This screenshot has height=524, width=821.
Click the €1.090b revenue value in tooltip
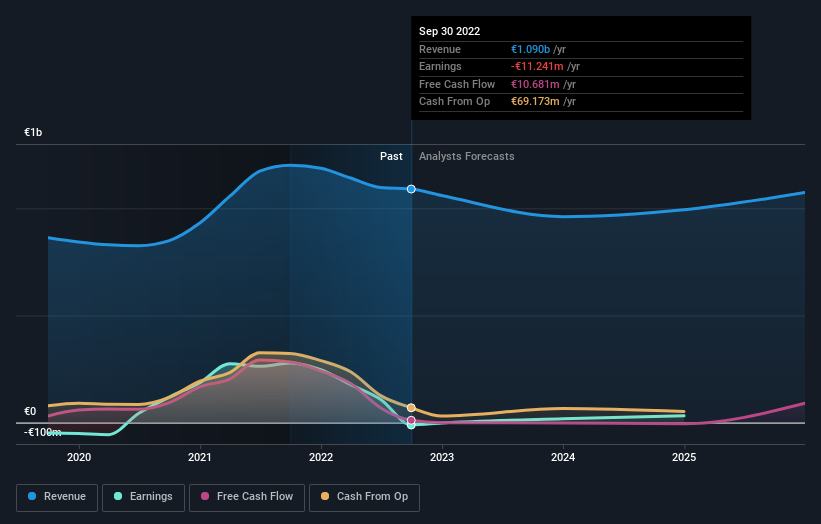[x=530, y=49]
